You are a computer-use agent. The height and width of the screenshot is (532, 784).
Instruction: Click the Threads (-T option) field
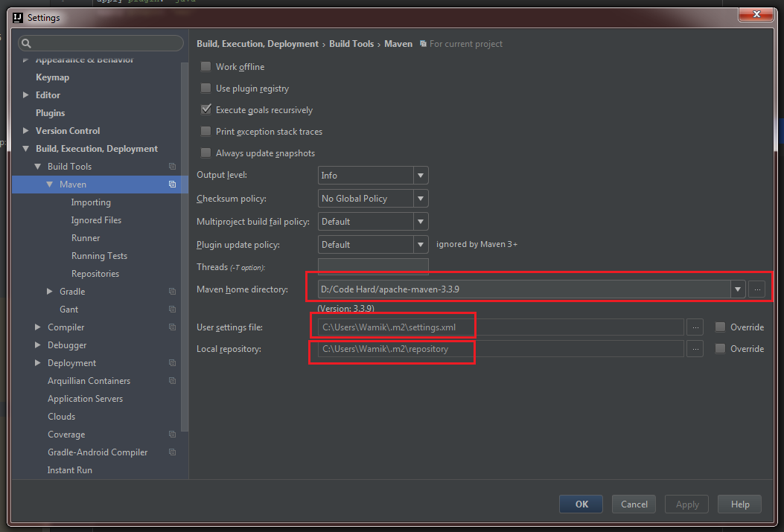point(373,266)
